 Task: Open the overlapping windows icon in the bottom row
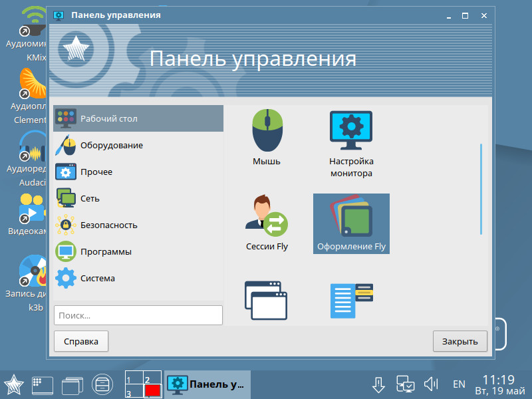coord(266,301)
